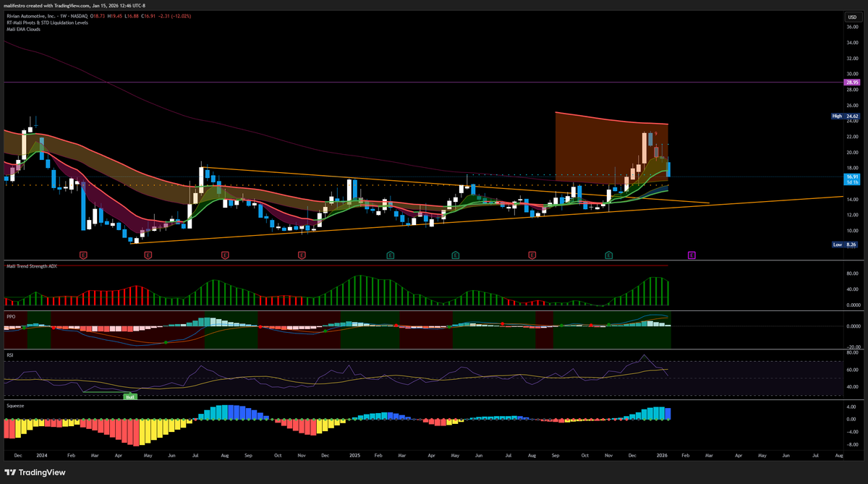The image size is (868, 484).
Task: Click the purple 28.95 price level label
Action: (x=851, y=83)
